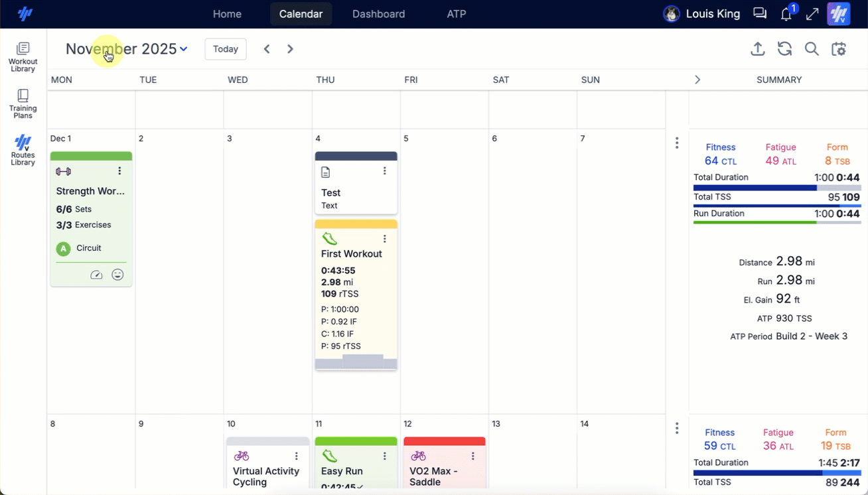Open the Routes Library panel
This screenshot has height=495, width=868.
click(x=23, y=151)
